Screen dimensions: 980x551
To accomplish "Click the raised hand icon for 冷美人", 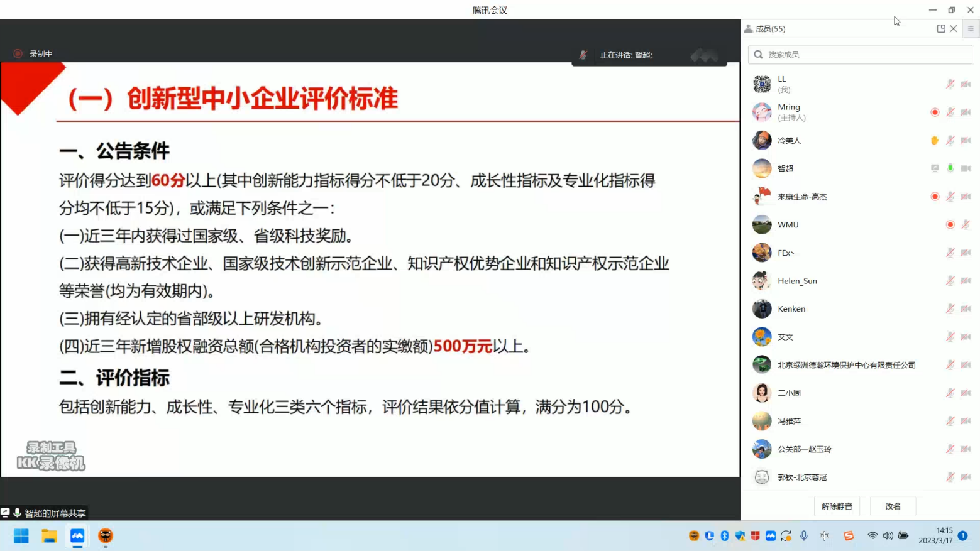I will coord(935,140).
